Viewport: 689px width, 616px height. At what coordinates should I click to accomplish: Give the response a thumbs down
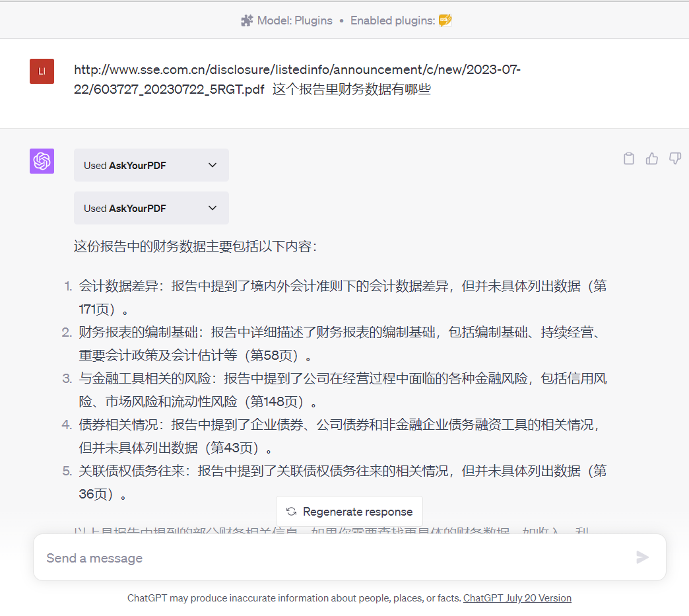tap(674, 158)
